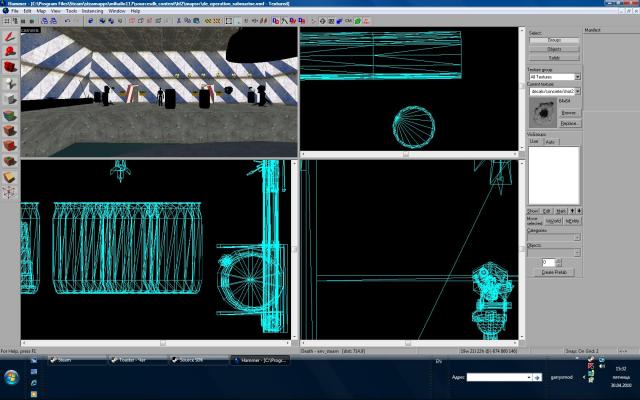Image resolution: width=640 pixels, height=400 pixels.
Task: Open the Map menu
Action: 42,10
